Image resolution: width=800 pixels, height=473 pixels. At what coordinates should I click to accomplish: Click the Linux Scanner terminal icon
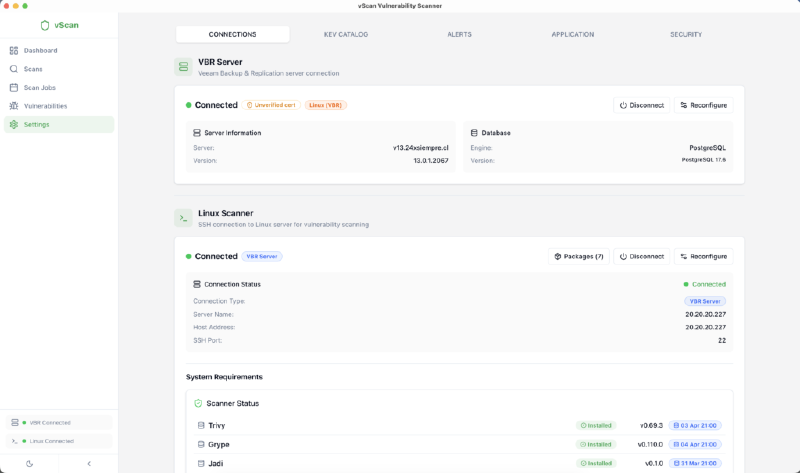coord(183,218)
